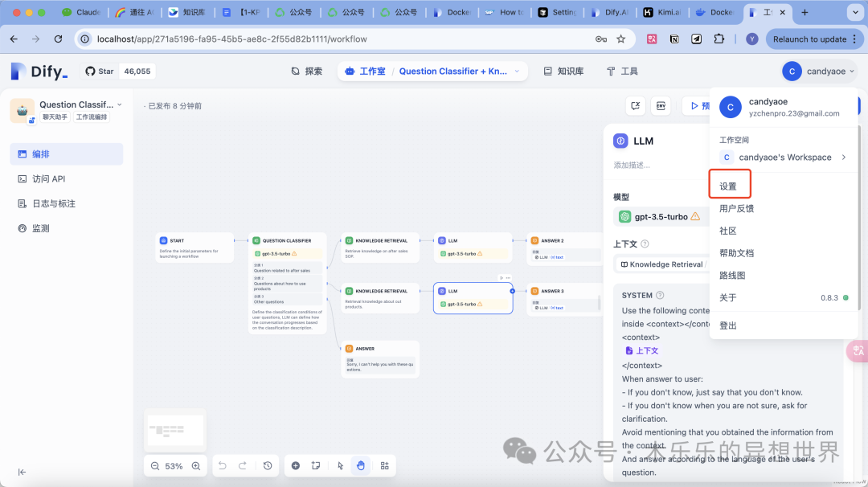The image size is (868, 487).
Task: Click the app robot avatar icon
Action: 23,110
